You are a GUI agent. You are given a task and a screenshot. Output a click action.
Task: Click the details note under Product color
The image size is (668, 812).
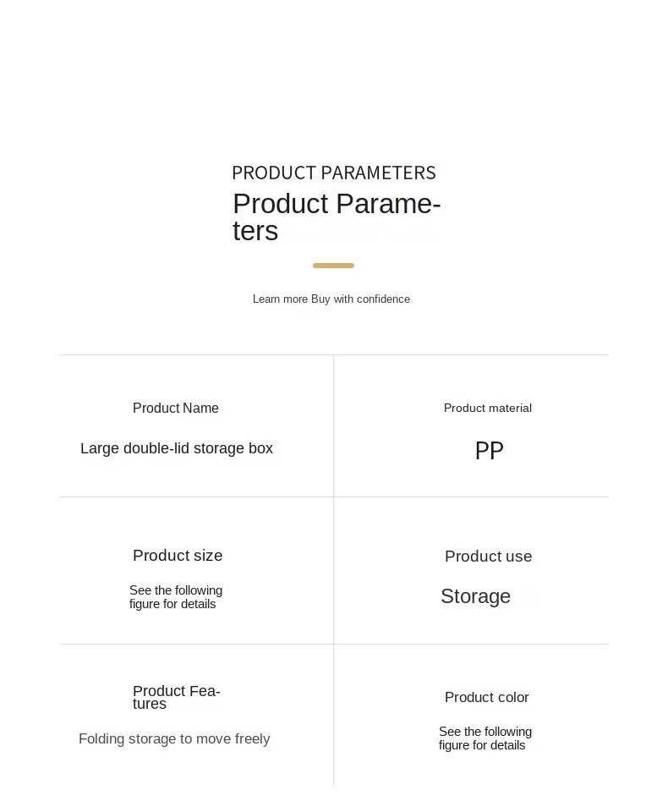[485, 738]
